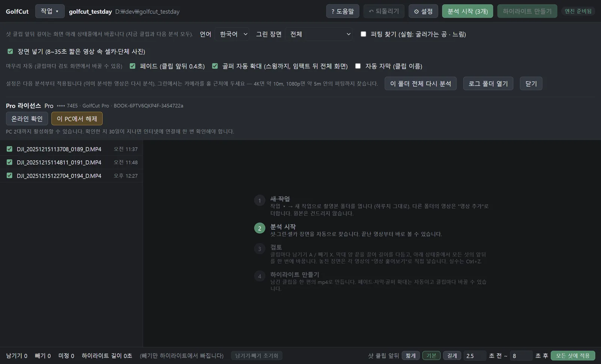Open the log folder via 로그 폴더 열기
This screenshot has height=364, width=601.
(488, 83)
